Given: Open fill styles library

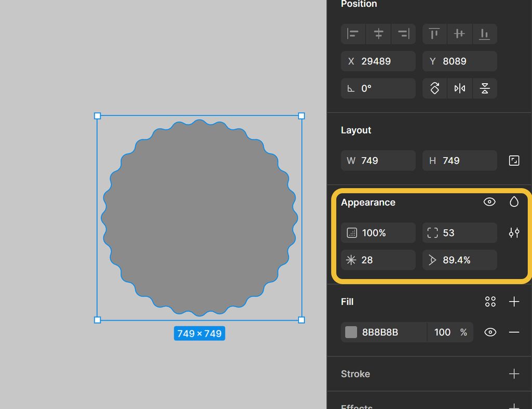Looking at the screenshot, I should [x=490, y=301].
